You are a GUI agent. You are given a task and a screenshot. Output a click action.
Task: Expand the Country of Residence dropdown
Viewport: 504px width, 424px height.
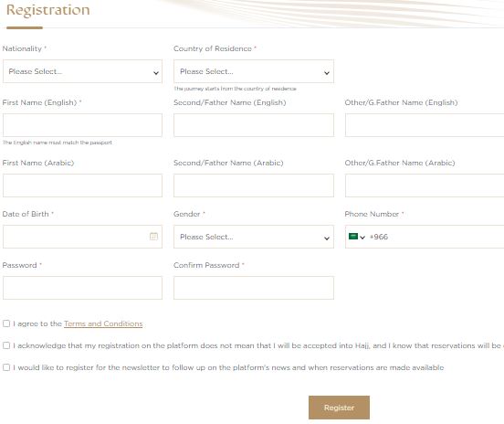[x=254, y=71]
